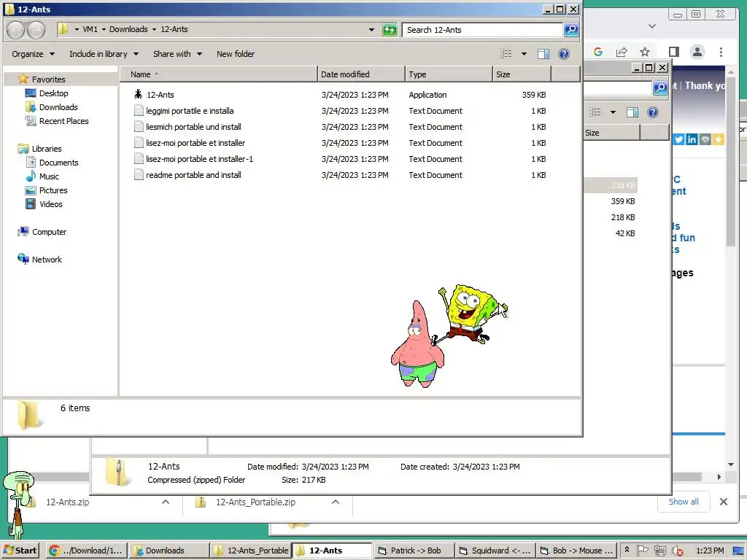
Task: Open Share with menu
Action: [177, 54]
